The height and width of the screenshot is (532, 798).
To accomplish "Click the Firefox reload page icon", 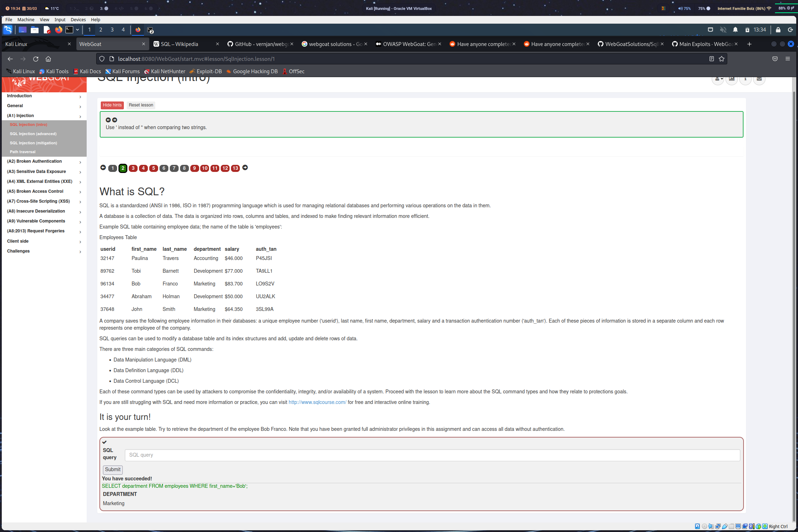I will click(36, 59).
